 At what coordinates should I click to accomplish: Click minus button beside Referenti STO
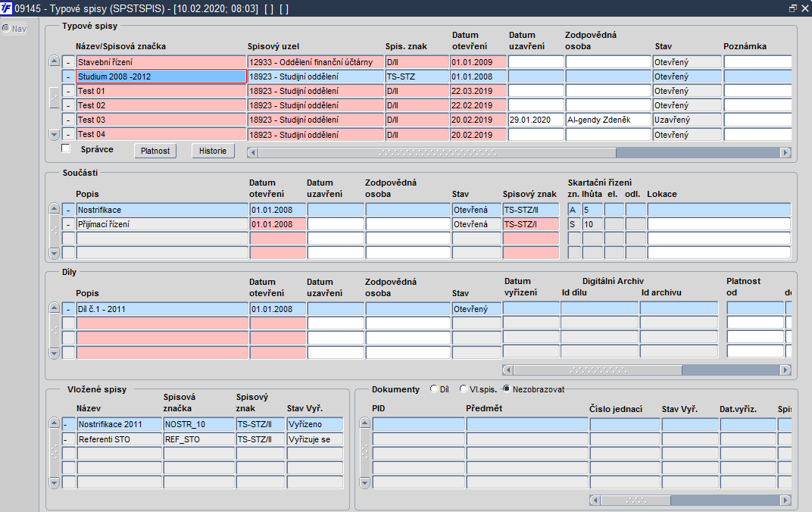(x=68, y=439)
